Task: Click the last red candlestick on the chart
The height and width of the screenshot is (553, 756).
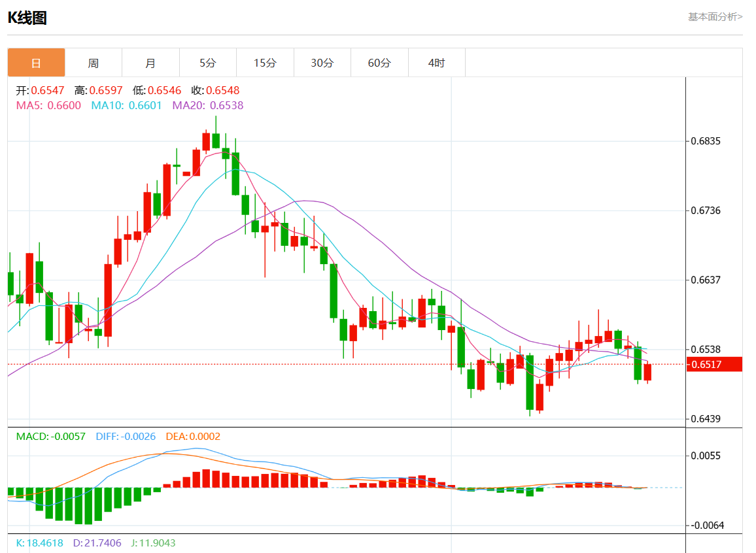Action: click(x=647, y=372)
